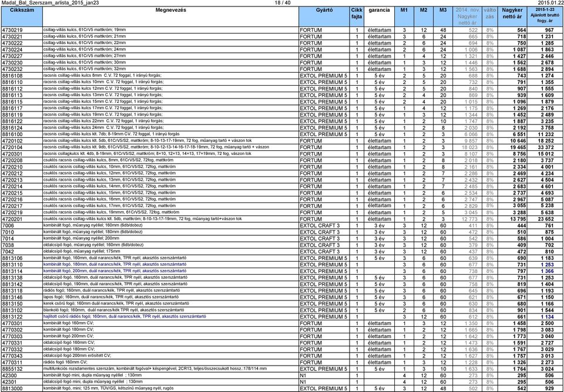Select item number 4770301
This screenshot has height=392, width=564.
pyautogui.click(x=12, y=323)
